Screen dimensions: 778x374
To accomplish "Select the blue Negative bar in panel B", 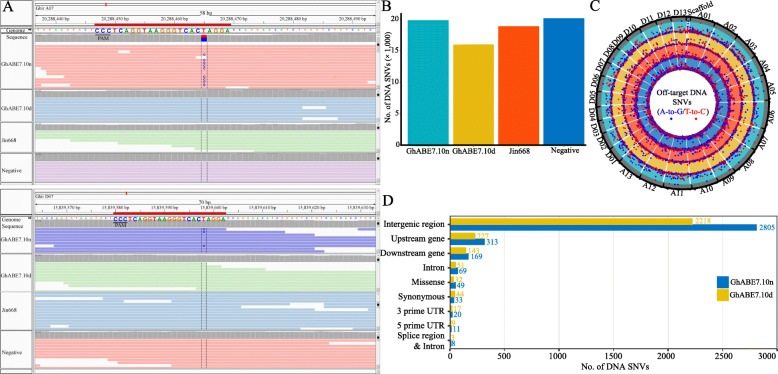I will [x=564, y=81].
